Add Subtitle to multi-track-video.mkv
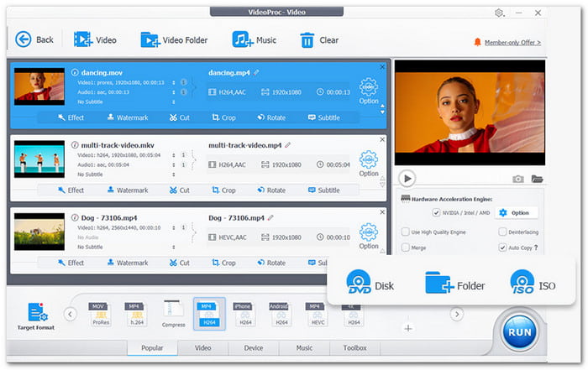 click(x=324, y=190)
